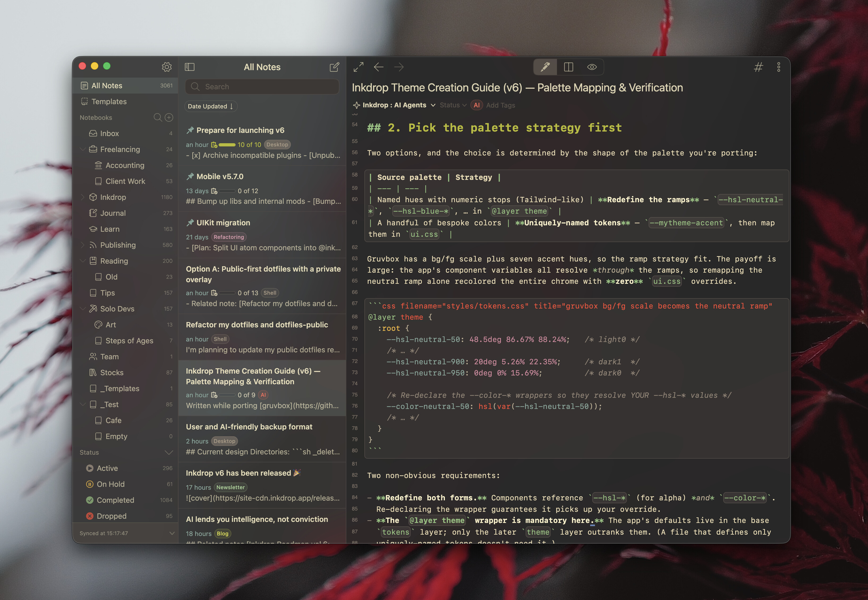Open the note Status dropdown

(453, 105)
